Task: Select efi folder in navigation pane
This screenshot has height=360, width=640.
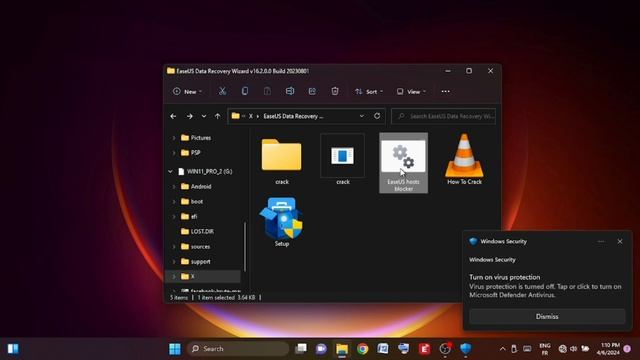Action: pyautogui.click(x=189, y=216)
